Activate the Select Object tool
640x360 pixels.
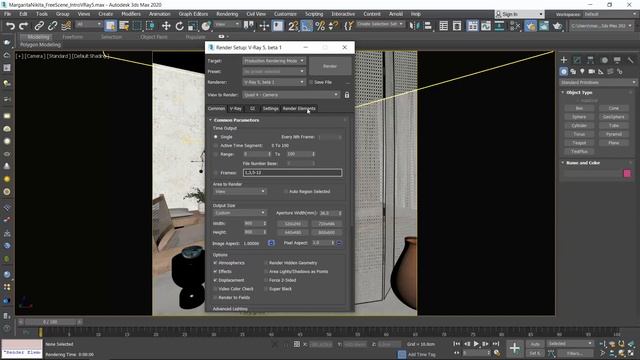[x=110, y=26]
